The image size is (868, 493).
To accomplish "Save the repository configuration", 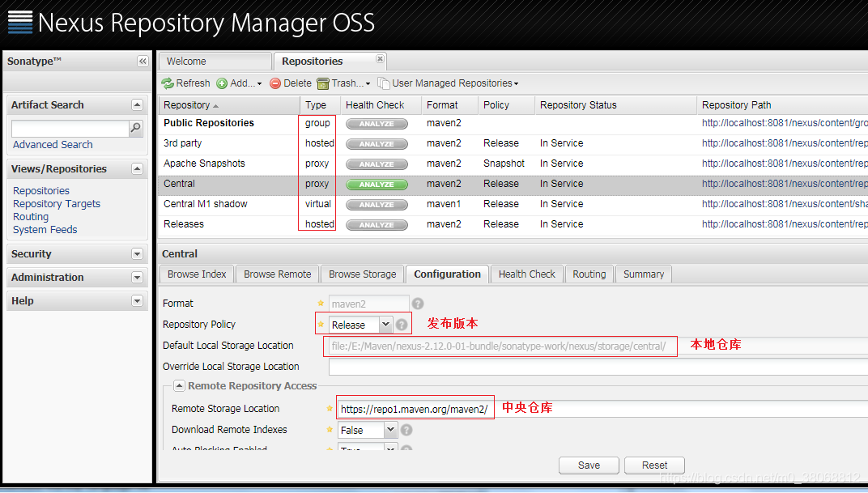I will pos(589,465).
